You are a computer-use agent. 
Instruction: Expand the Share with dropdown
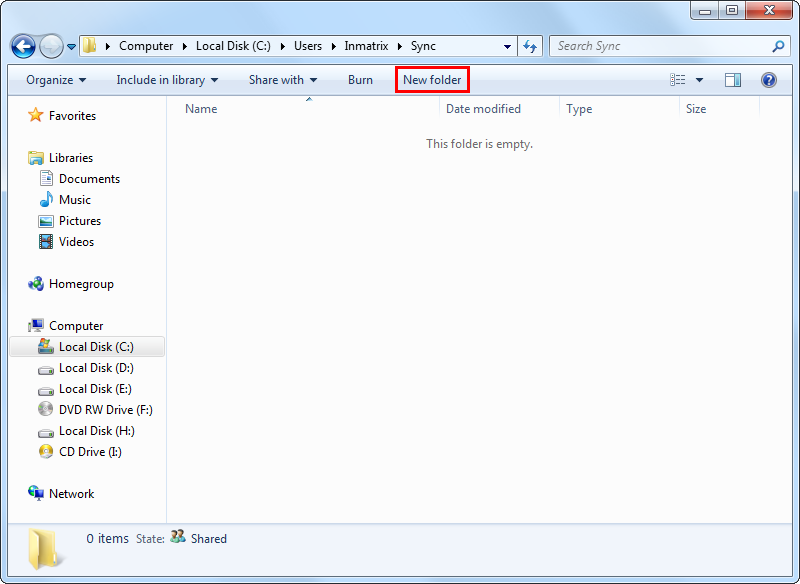click(283, 80)
